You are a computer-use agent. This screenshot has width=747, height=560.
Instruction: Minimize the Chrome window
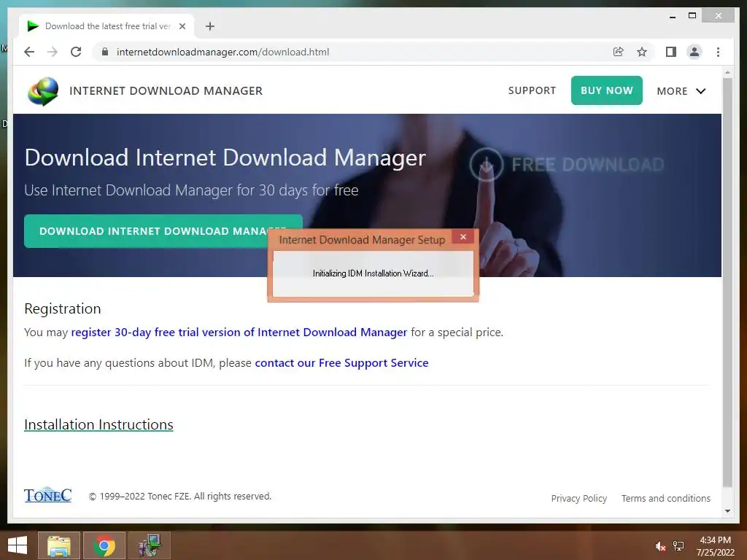672,16
